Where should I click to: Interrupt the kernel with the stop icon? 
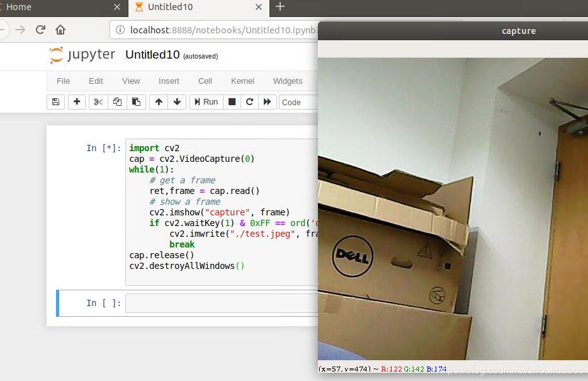pos(232,101)
